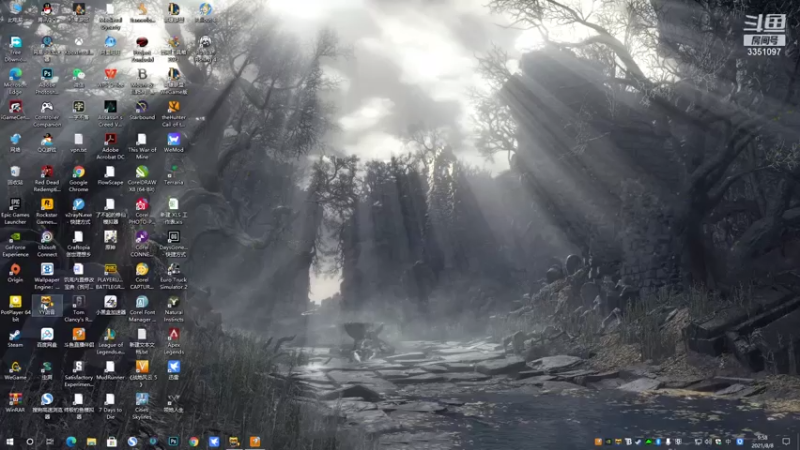Select the FlowScape desktop icon

click(x=110, y=175)
